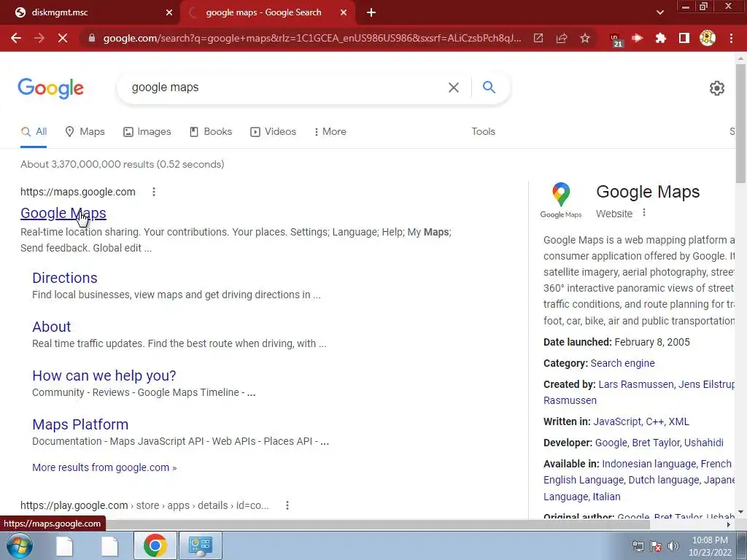Click the blue magnifier search button
747x560 pixels.
coord(489,87)
